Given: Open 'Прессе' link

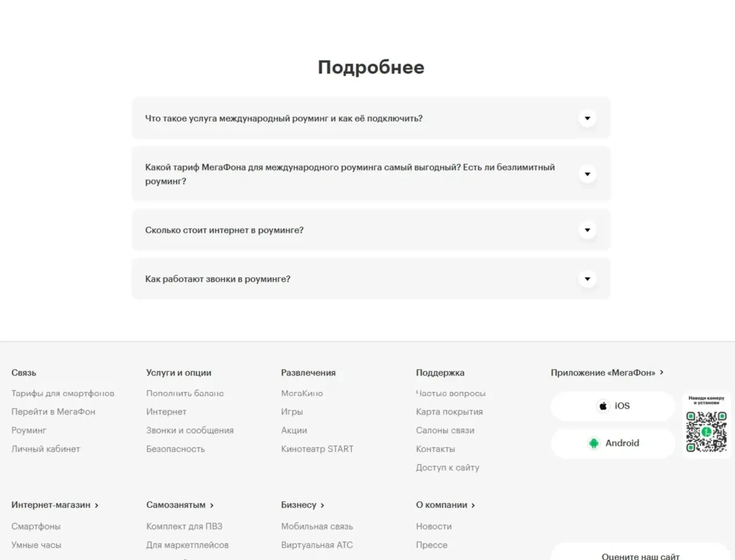Looking at the screenshot, I should click(432, 545).
